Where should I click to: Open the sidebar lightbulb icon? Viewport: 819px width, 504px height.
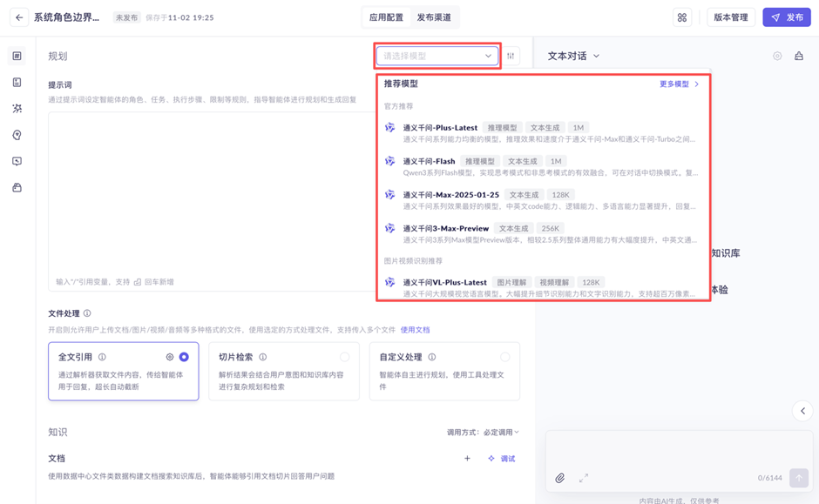point(17,135)
